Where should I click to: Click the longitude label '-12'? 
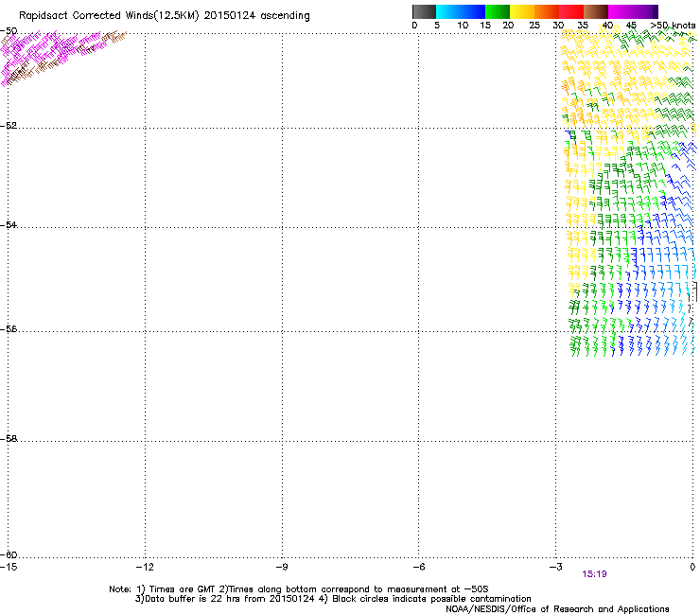click(145, 567)
